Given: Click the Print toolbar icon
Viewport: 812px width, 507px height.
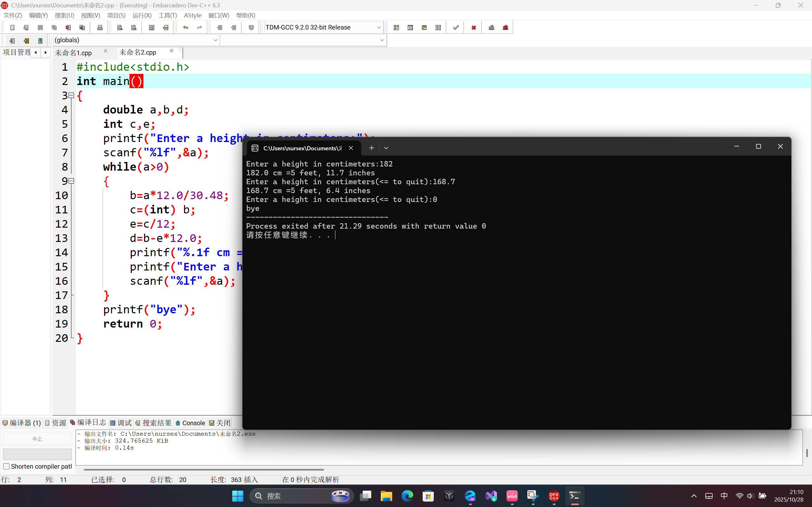Looking at the screenshot, I should pyautogui.click(x=100, y=28).
